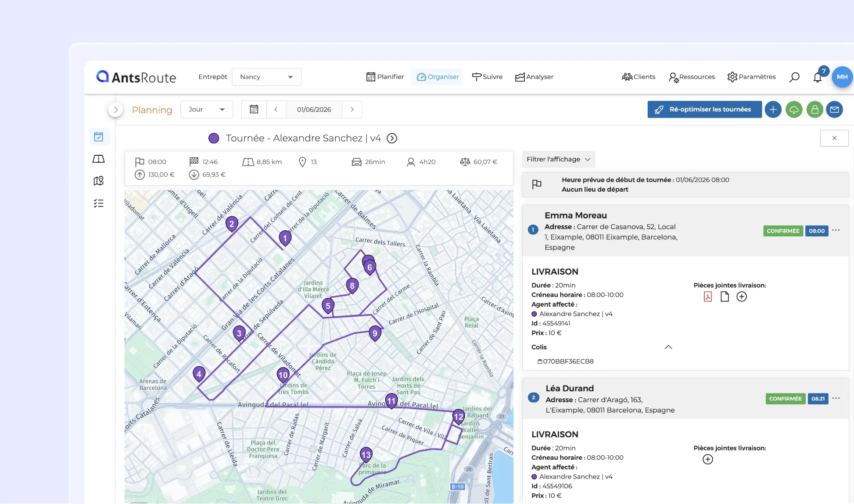Open the Planifier menu
The height and width of the screenshot is (504, 854).
[385, 77]
